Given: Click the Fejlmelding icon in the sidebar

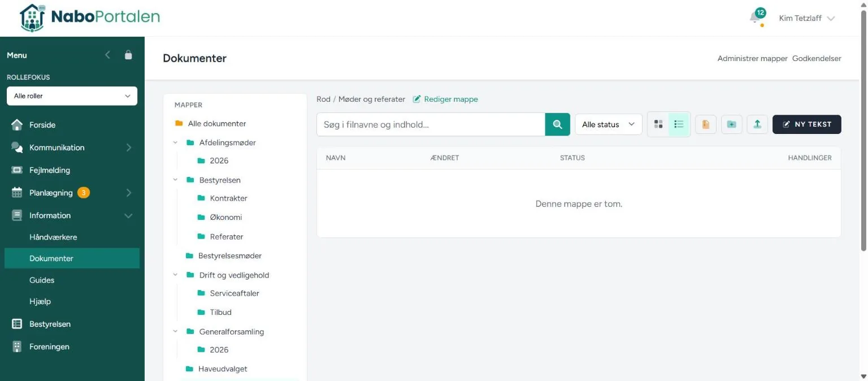Looking at the screenshot, I should [17, 170].
